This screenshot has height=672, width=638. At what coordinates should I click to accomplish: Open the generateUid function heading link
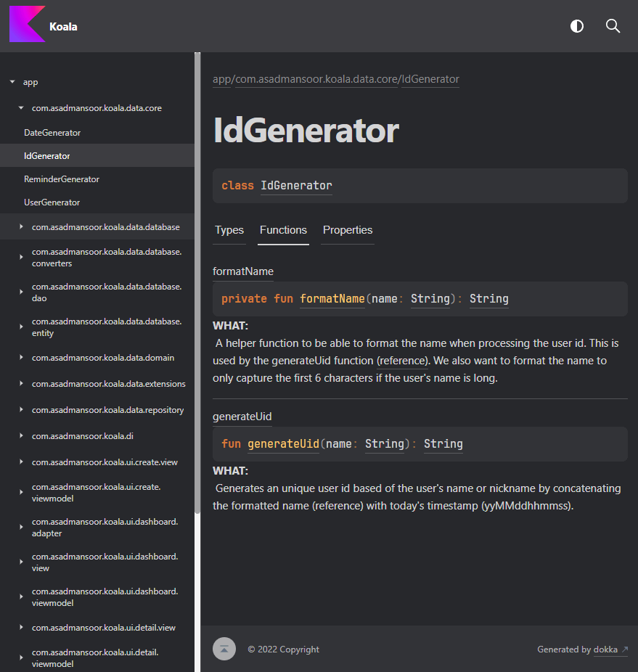tap(242, 417)
